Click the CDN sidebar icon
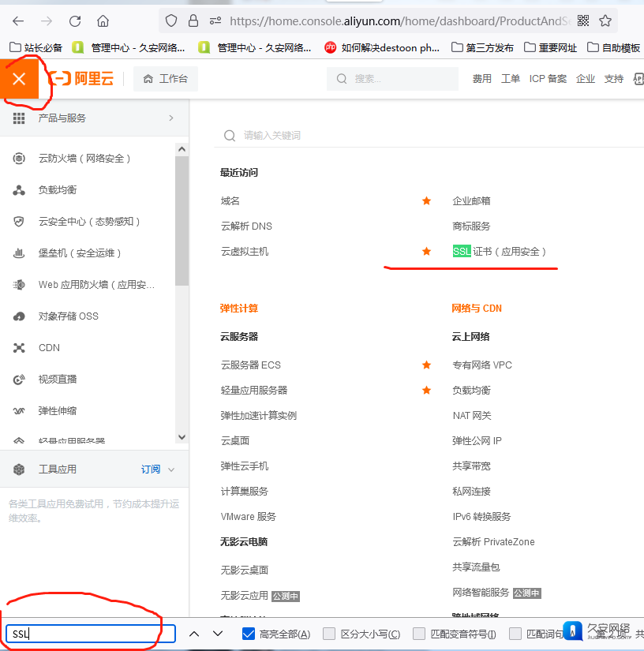 (x=20, y=348)
